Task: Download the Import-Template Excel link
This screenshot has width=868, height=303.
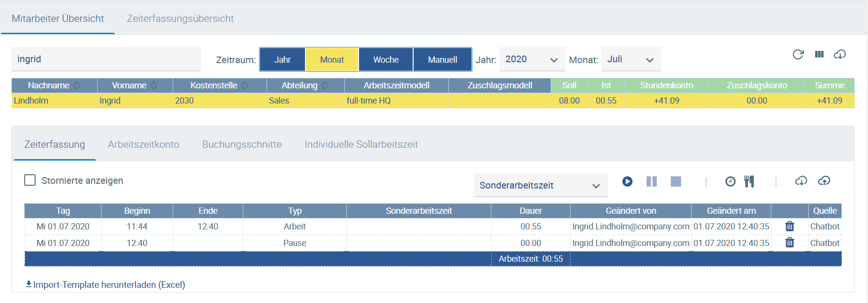Action: pyautogui.click(x=105, y=284)
